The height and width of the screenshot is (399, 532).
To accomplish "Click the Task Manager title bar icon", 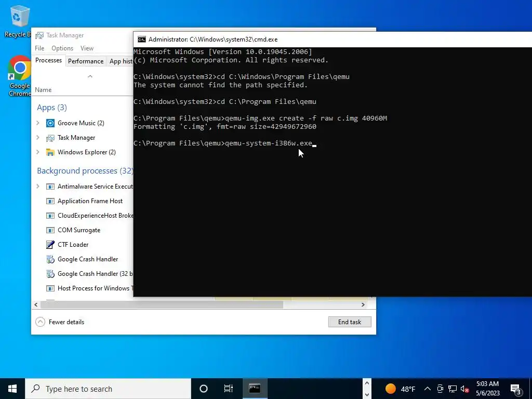I will tap(39, 35).
